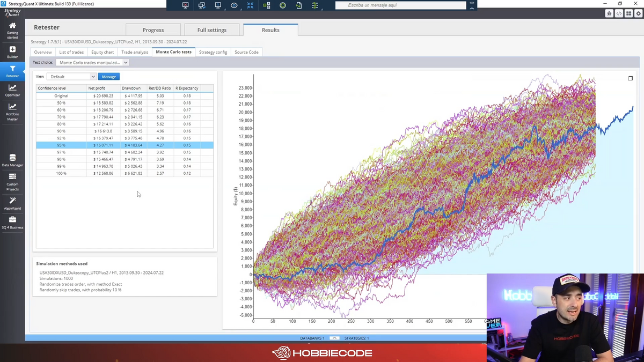The height and width of the screenshot is (362, 644).
Task: Open the Trade analysis sub-tab
Action: click(135, 52)
